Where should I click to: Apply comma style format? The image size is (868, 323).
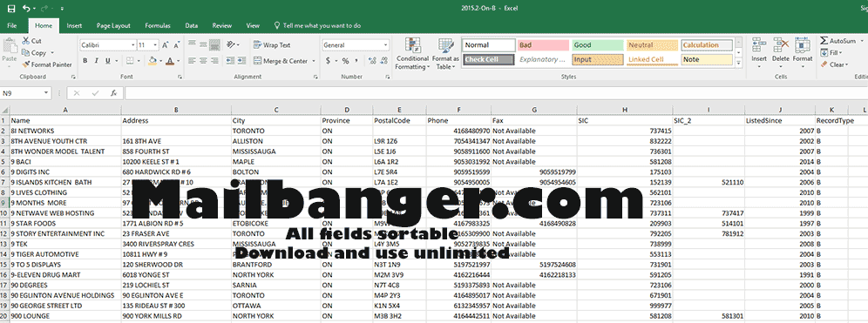point(357,61)
